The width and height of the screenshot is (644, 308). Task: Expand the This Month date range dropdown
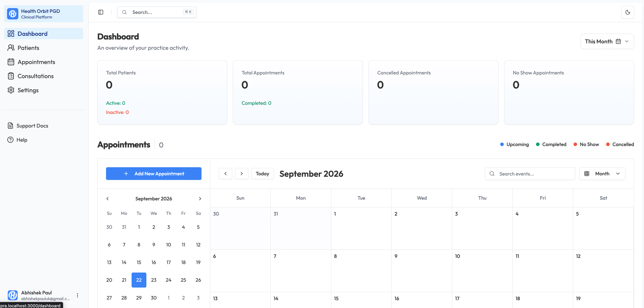pos(607,41)
